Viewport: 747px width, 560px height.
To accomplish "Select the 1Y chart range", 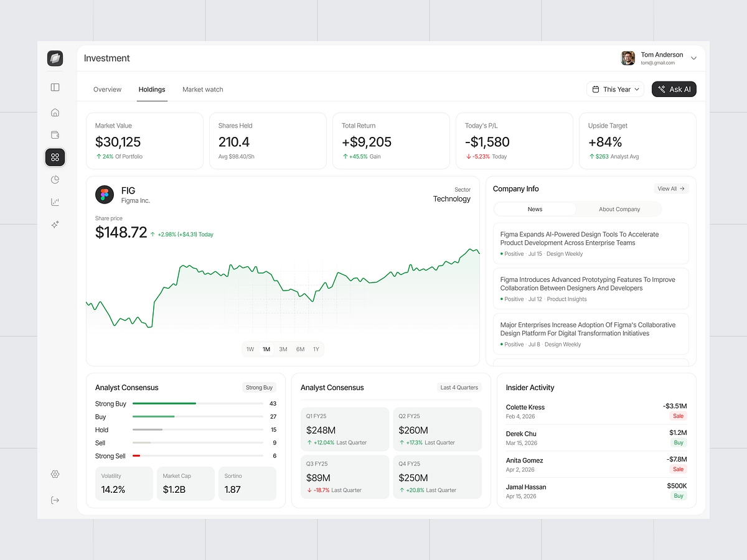I will coord(316,349).
